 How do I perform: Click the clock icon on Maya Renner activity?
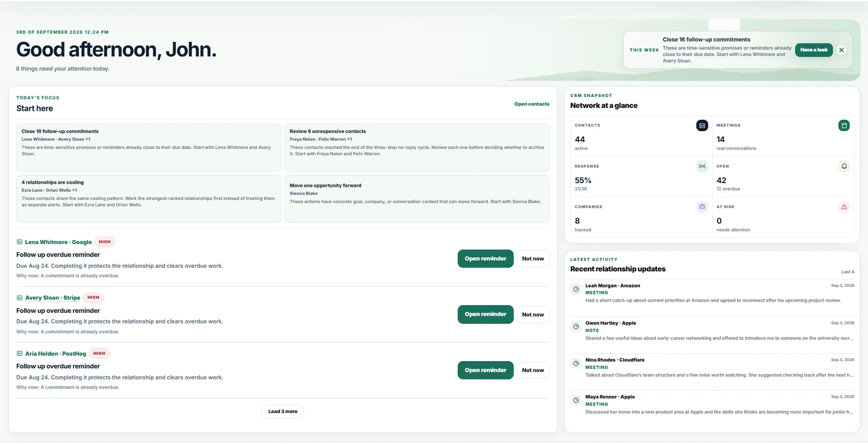576,400
